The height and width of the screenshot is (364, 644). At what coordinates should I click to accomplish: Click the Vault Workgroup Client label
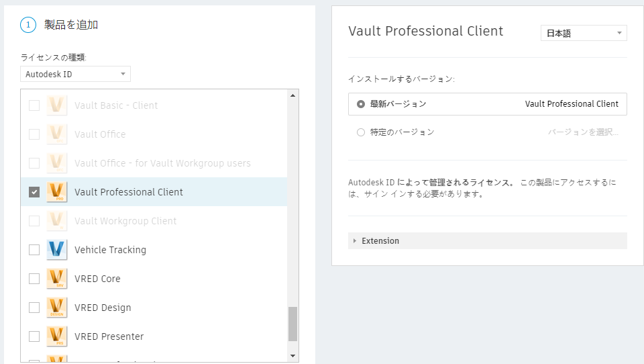click(125, 221)
